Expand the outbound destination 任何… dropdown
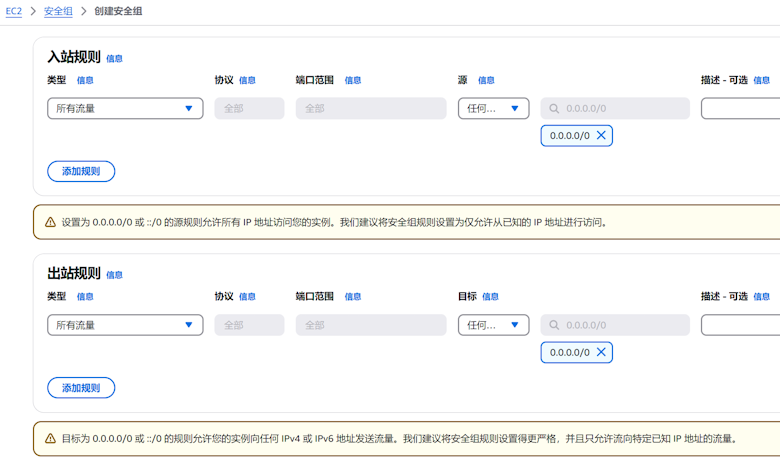Image resolution: width=780 pixels, height=463 pixels. [x=493, y=326]
